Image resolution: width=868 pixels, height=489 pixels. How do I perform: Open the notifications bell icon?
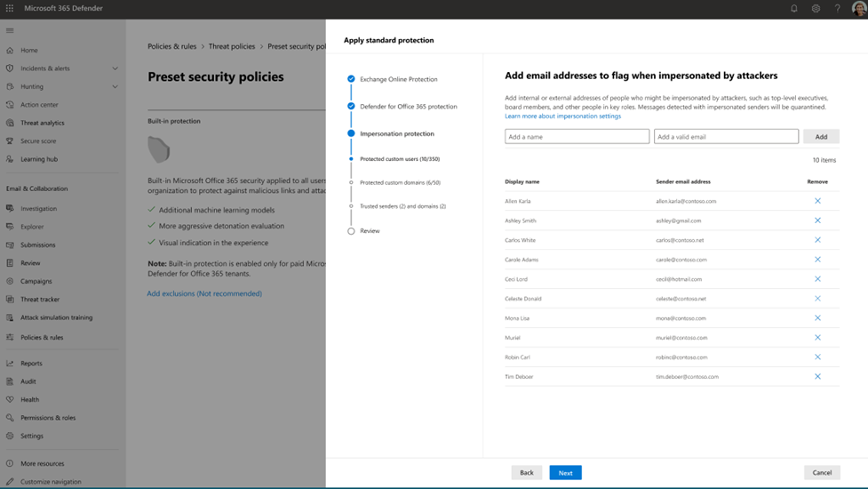(x=794, y=8)
